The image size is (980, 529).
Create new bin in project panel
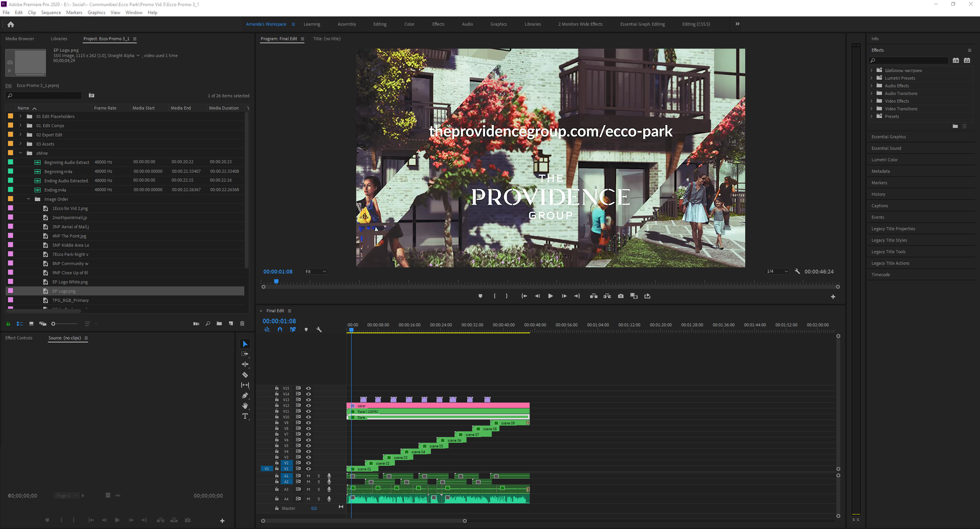(x=219, y=324)
